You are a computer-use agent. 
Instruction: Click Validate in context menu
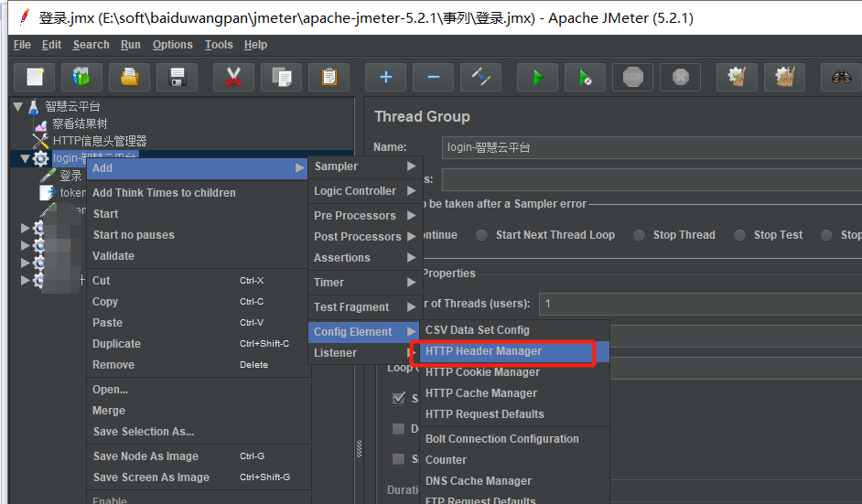[198, 255]
